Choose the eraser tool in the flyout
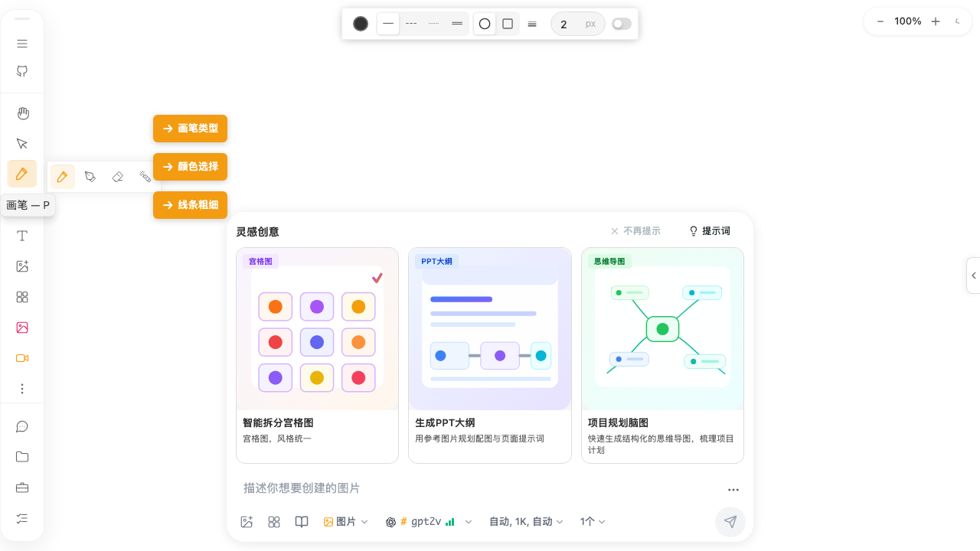 click(x=118, y=177)
